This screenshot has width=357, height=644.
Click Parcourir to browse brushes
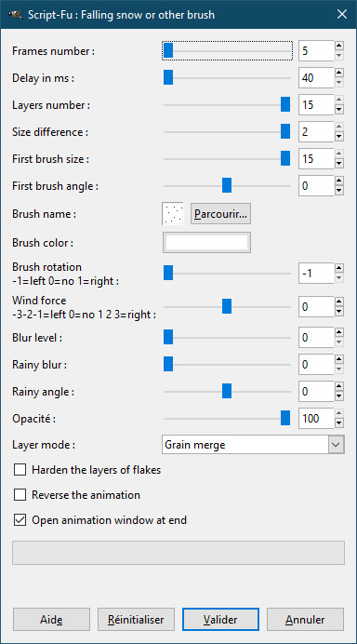point(220,213)
